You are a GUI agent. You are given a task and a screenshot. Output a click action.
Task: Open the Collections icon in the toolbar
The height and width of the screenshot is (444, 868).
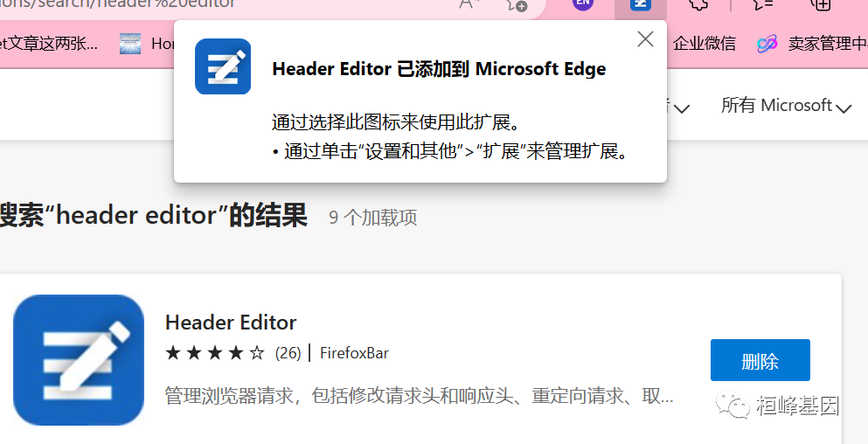click(821, 4)
